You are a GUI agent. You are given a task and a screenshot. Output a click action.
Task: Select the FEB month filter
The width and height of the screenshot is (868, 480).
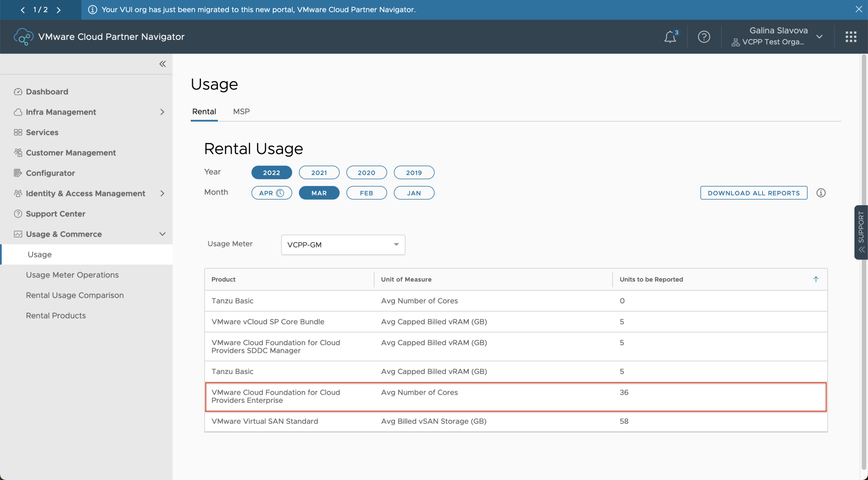[366, 193]
